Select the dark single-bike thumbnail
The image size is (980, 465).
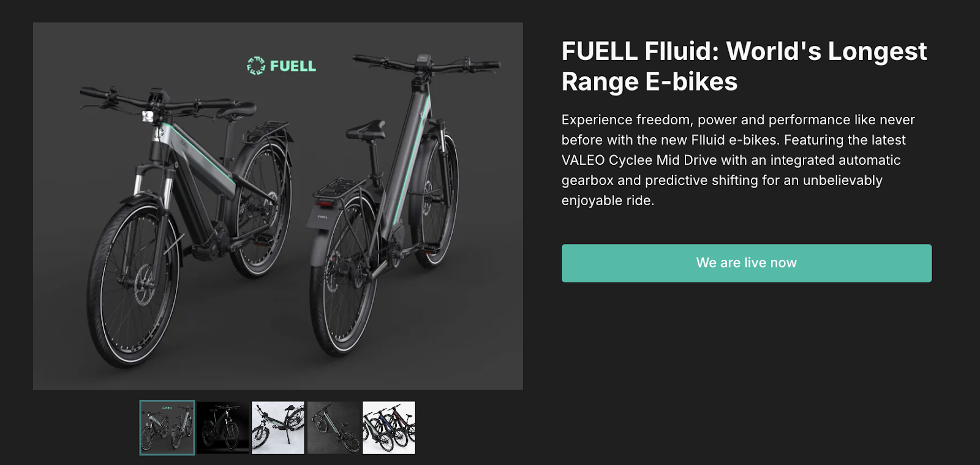223,428
